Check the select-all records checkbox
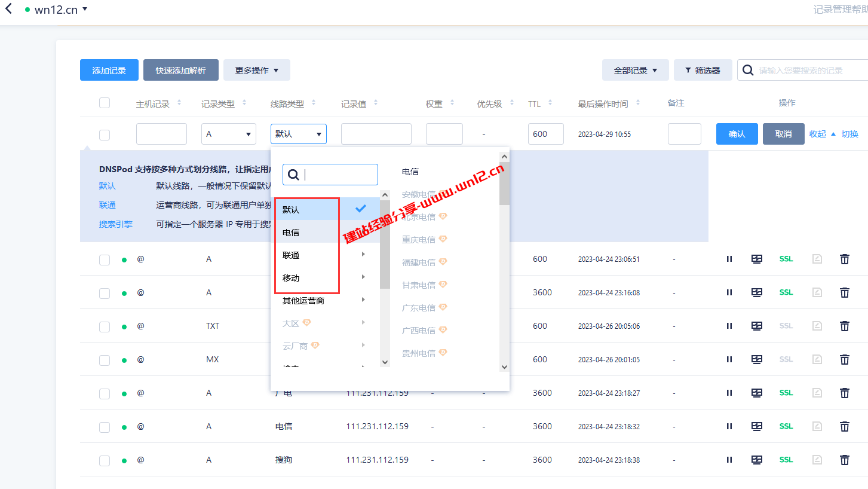Screen dimensions: 868x489 coord(105,102)
